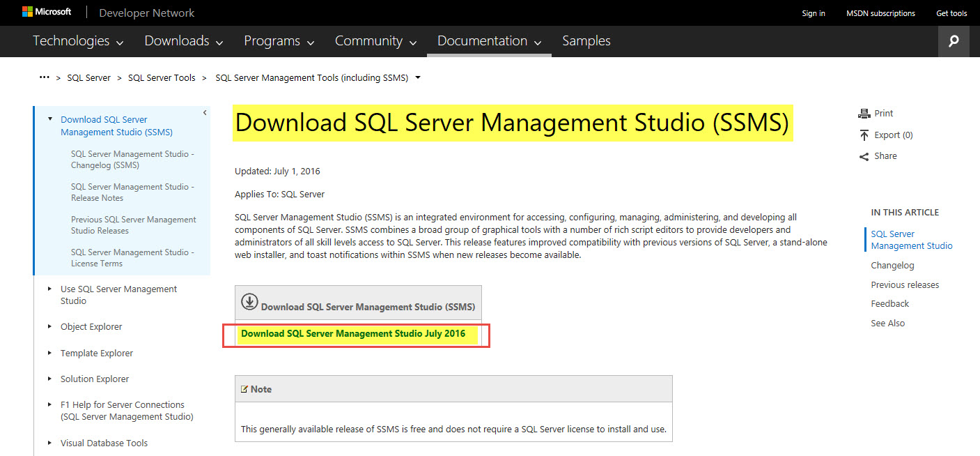980x456 pixels.
Task: Jump to the Feedback section
Action: 890,304
